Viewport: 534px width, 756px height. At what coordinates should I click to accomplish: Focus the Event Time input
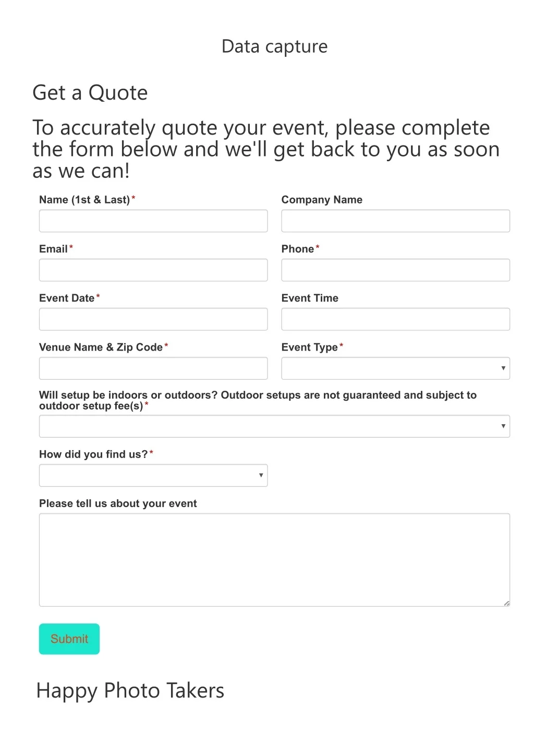click(x=395, y=319)
